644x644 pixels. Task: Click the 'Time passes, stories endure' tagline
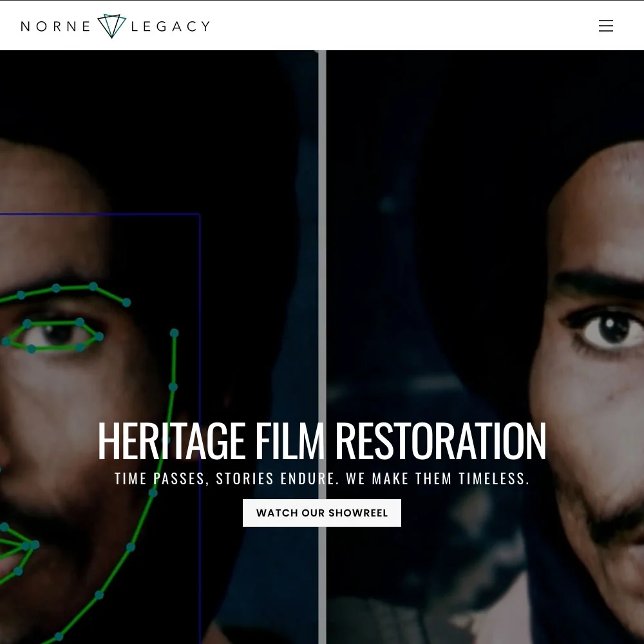pyautogui.click(x=321, y=478)
